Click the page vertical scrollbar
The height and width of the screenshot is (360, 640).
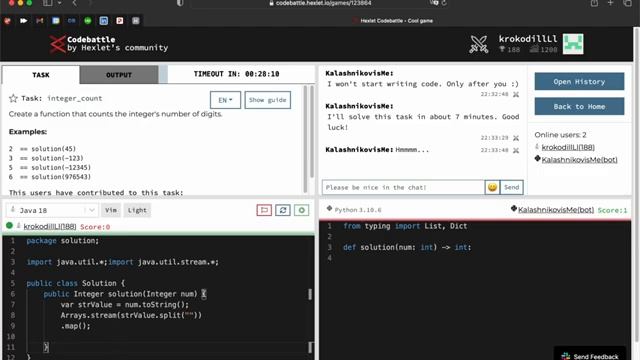[x=636, y=184]
